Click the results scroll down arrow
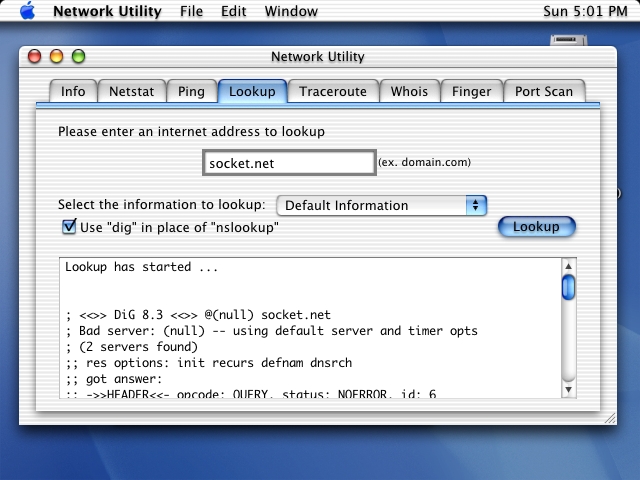 (x=568, y=390)
